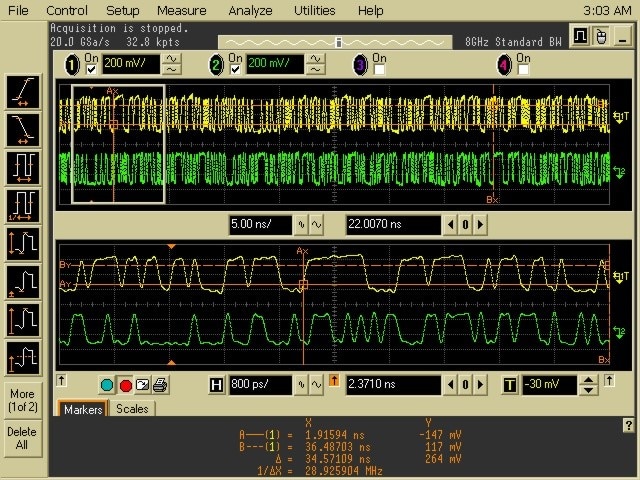Click the channel 3 number button
Viewport: 640px width, 480px height.
coord(360,65)
